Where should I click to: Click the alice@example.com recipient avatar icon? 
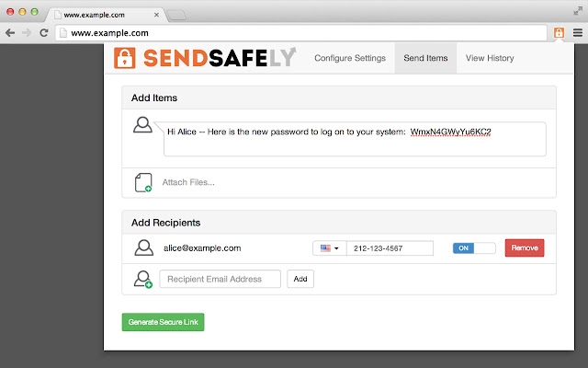[143, 247]
